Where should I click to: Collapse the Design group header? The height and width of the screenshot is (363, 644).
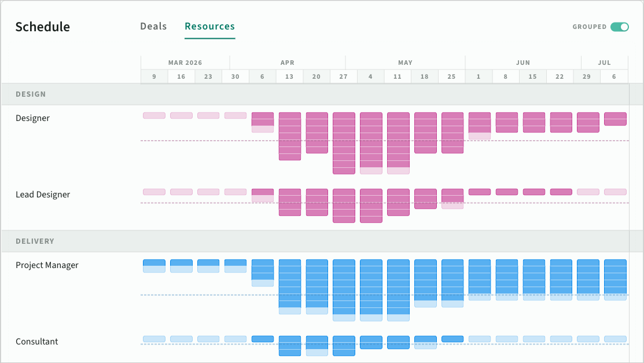31,94
